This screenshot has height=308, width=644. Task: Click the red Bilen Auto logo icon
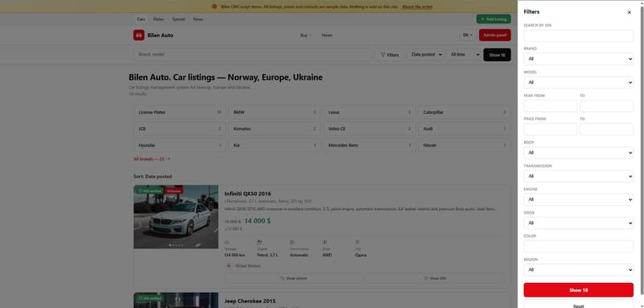[x=138, y=35]
